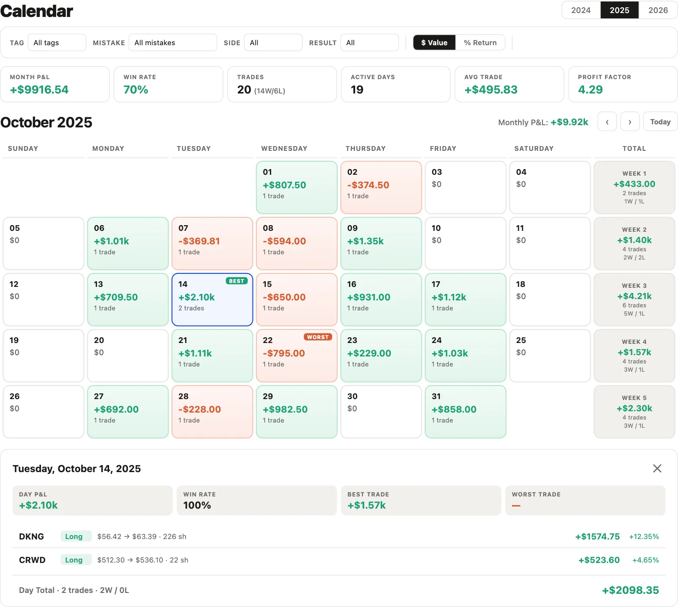The width and height of the screenshot is (678, 616).
Task: Jump to Today in the calendar
Action: (x=660, y=122)
